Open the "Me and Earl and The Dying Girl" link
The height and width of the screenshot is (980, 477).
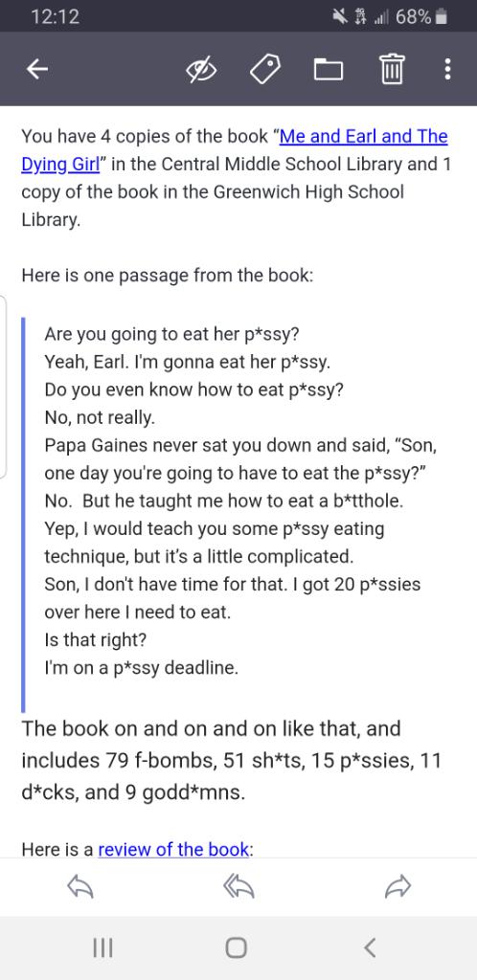235,150
